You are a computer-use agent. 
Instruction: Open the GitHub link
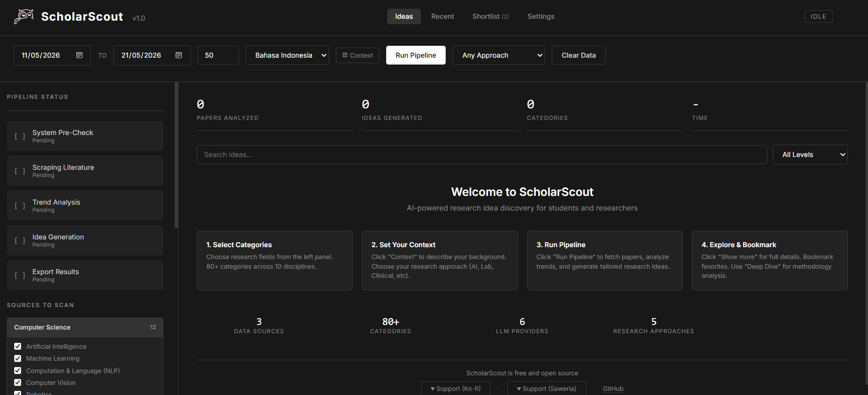click(x=613, y=389)
